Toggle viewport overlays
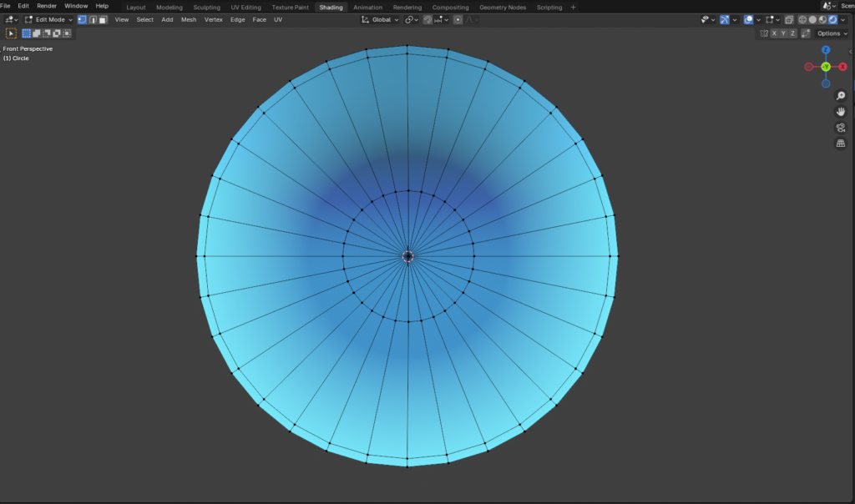 (x=749, y=20)
